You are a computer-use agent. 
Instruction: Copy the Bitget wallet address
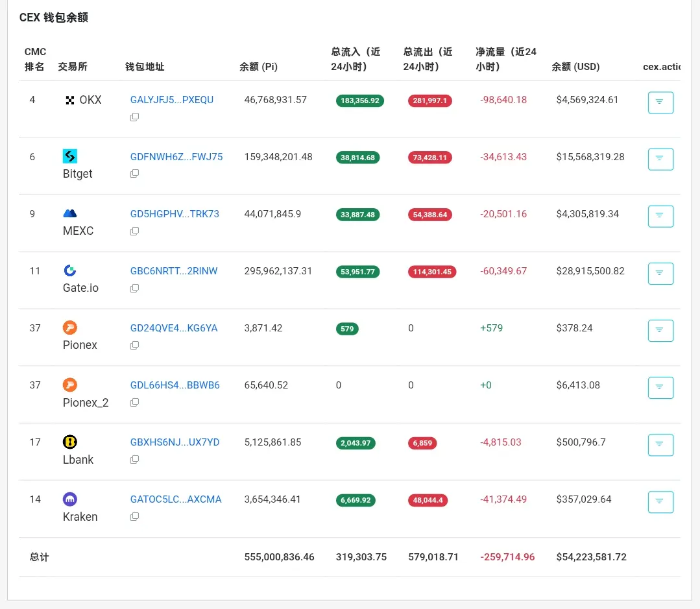(x=134, y=174)
